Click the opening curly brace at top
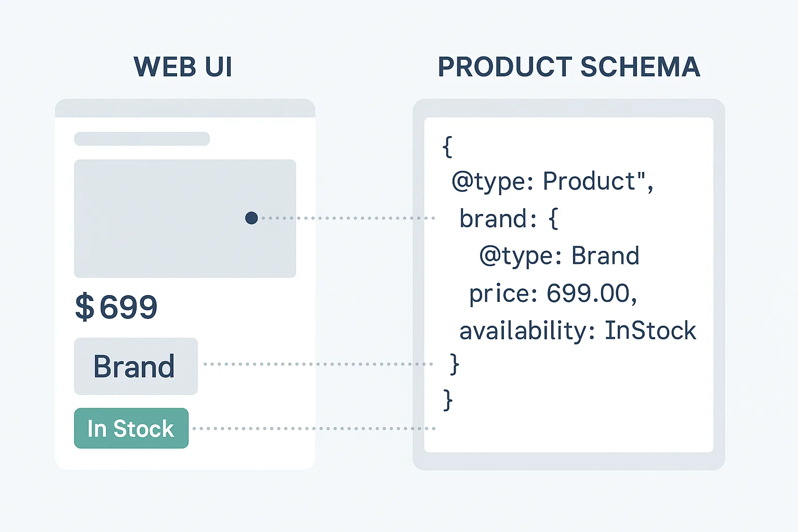The width and height of the screenshot is (798, 532). coord(447,147)
